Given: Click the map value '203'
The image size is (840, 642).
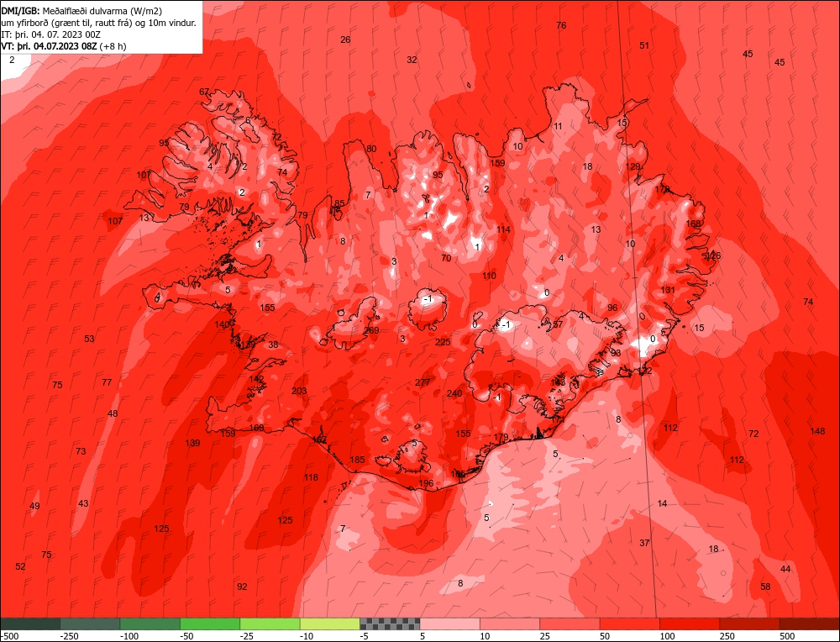Looking at the screenshot, I should click(x=299, y=391).
